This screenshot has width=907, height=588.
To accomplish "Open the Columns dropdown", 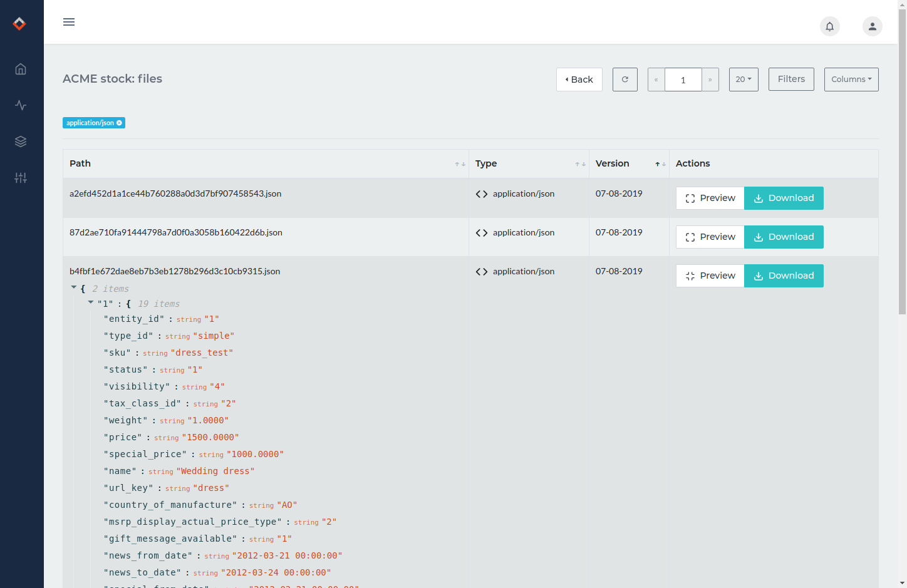I will [851, 80].
